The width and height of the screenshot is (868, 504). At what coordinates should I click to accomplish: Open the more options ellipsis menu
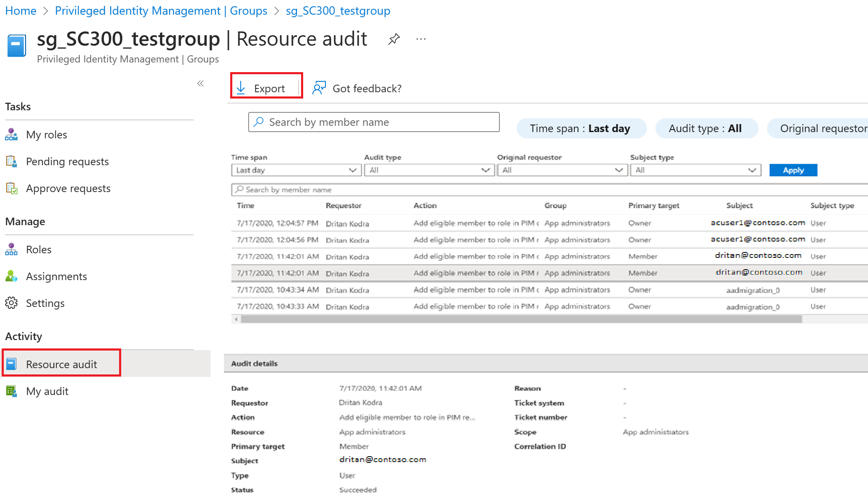[x=421, y=39]
